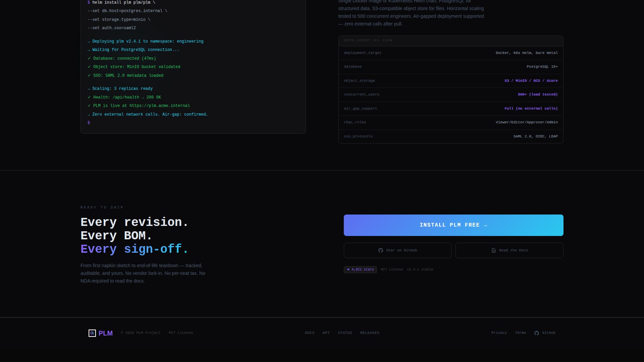Select 500+ (load tested) value

[x=538, y=95]
